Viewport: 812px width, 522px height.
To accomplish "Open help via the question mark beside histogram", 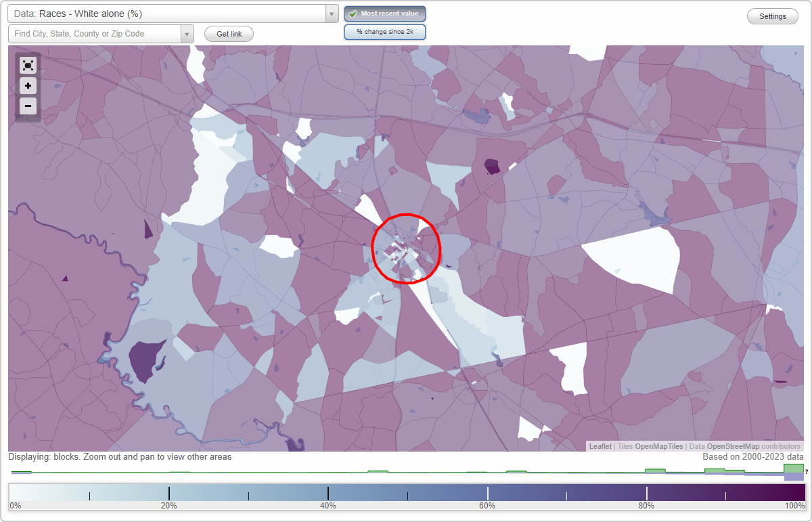I will [805, 472].
